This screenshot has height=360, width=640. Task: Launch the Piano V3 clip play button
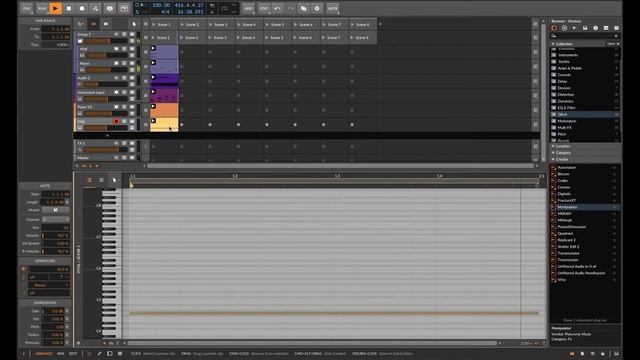pos(153,106)
